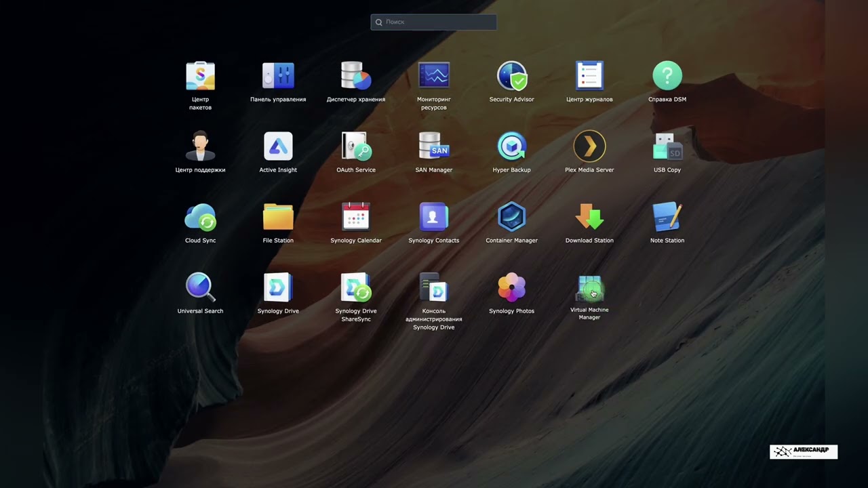Launch Cloud Sync
868x488 pixels.
(200, 217)
